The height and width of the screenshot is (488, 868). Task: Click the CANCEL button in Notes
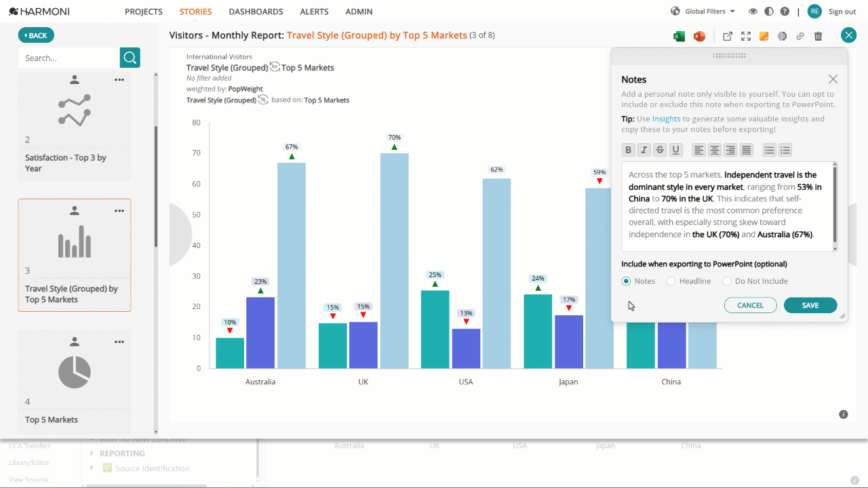pos(751,305)
